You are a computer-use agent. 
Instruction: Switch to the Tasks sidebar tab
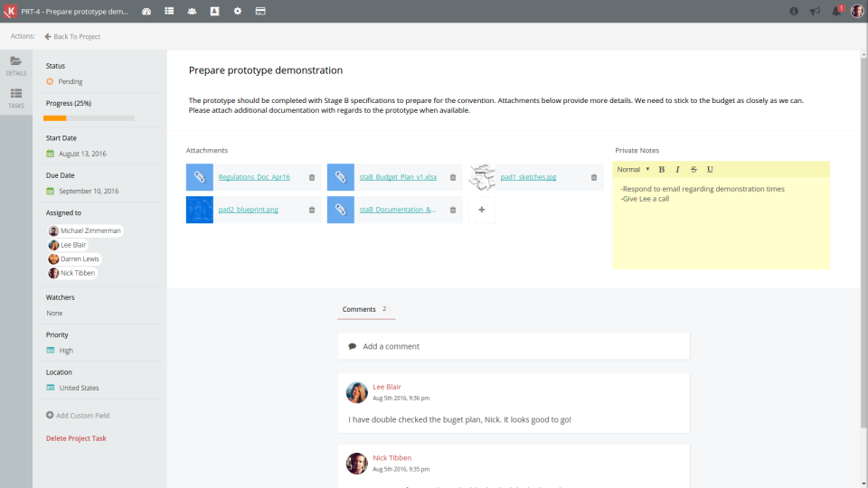[16, 99]
